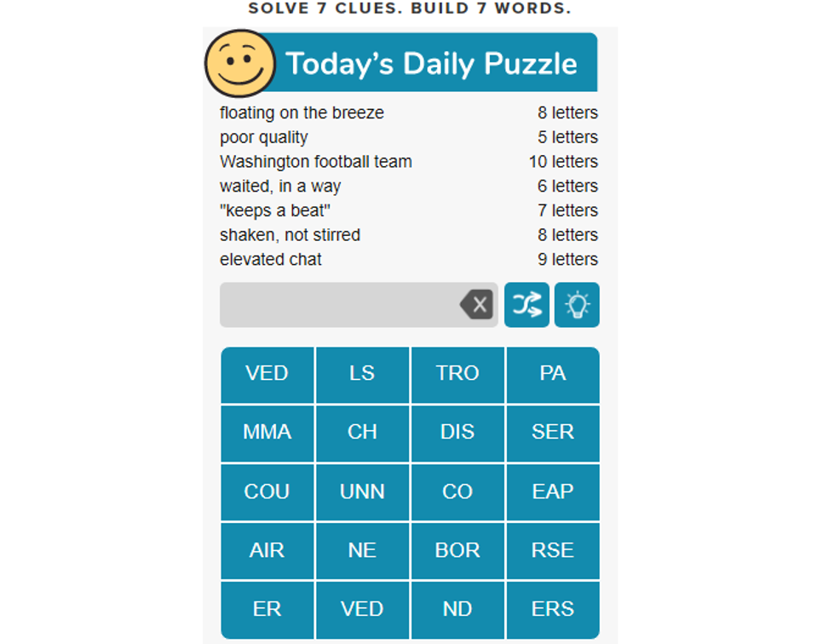Select the MMA letter tile
This screenshot has width=817, height=644.
[x=267, y=433]
